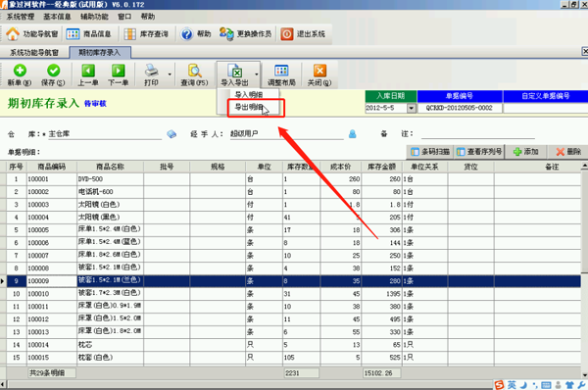Image resolution: width=588 pixels, height=390 pixels.
Task: Click the 打印 printer icon
Action: (152, 71)
